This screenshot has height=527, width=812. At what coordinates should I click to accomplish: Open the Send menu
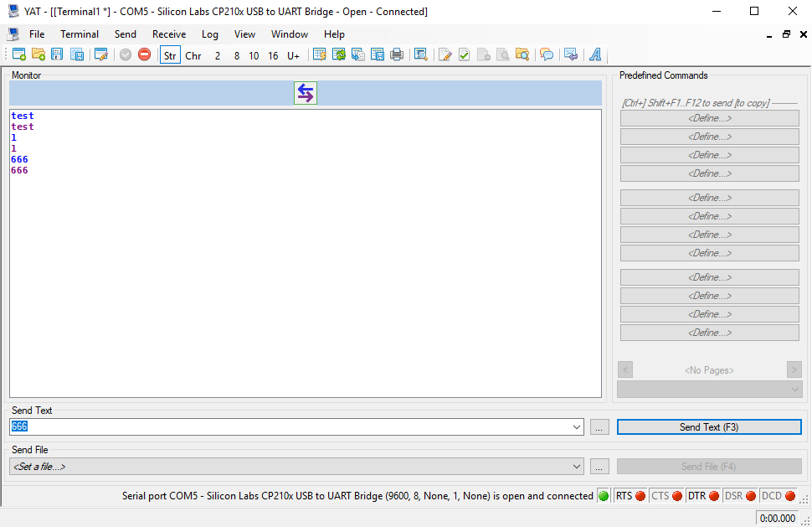[x=126, y=34]
